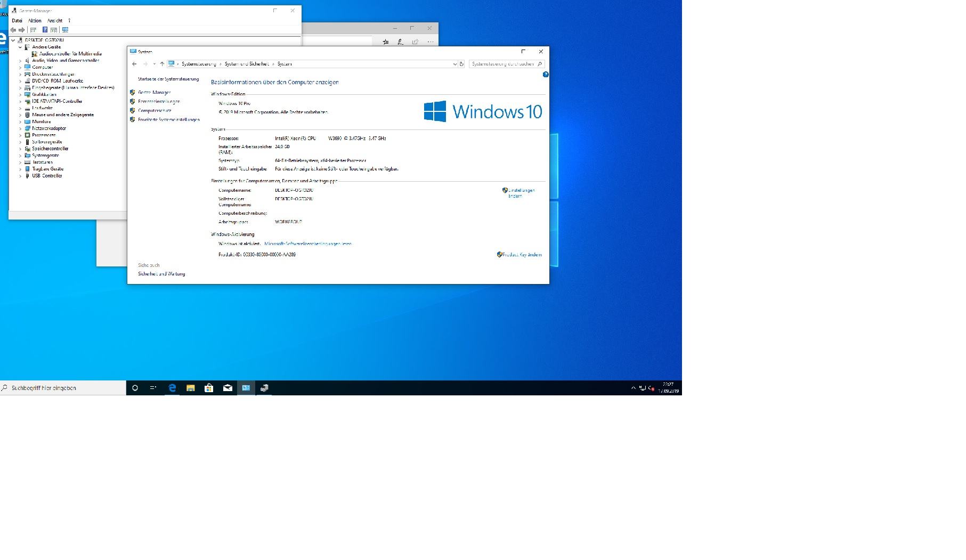Screen dimensions: 966x560
Task: Select Mäuse und andere Zeigegeräte entry
Action: tap(63, 115)
